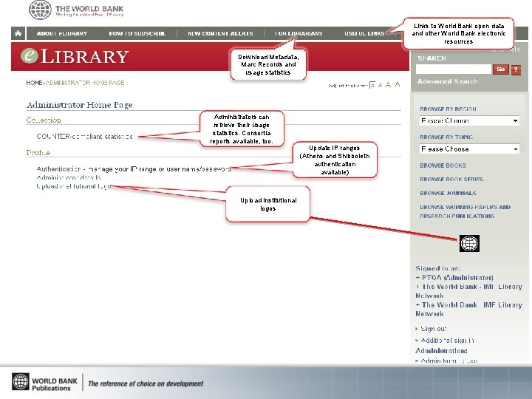Open the For Librarians menu item
The width and height of the screenshot is (532, 399).
299,33
